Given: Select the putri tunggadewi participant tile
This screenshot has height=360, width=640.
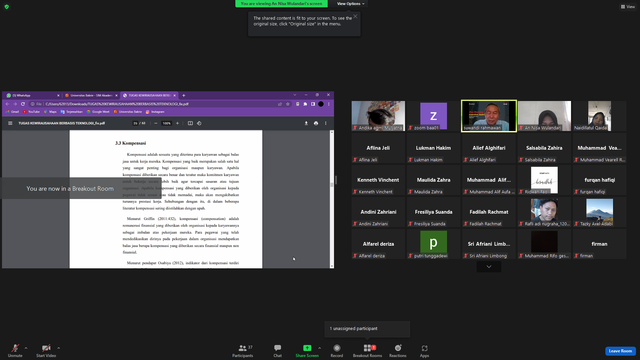Looking at the screenshot, I should click(433, 244).
